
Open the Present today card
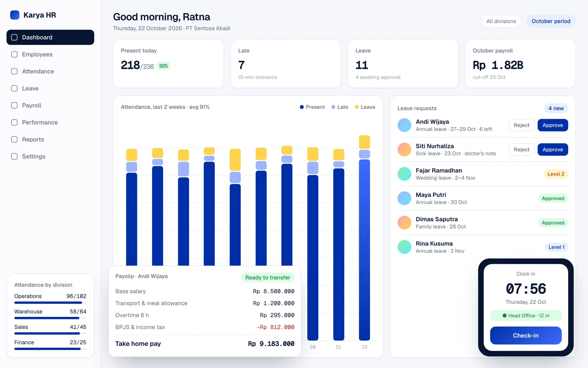168,64
